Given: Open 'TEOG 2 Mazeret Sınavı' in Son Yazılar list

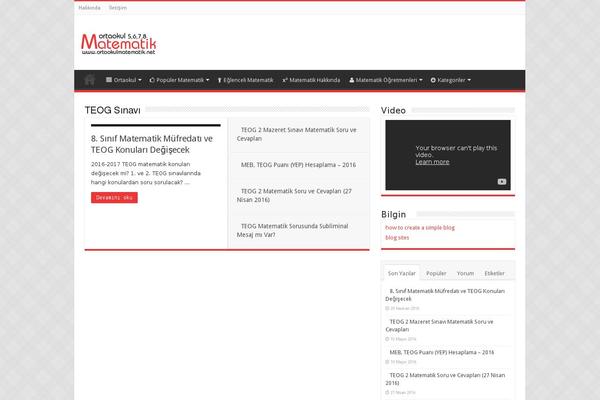Looking at the screenshot, I should pos(439,325).
